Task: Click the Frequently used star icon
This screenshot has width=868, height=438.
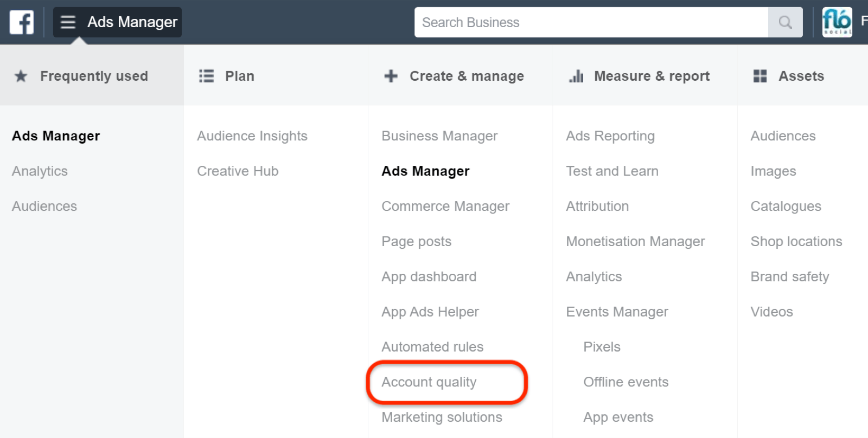Action: coord(21,76)
